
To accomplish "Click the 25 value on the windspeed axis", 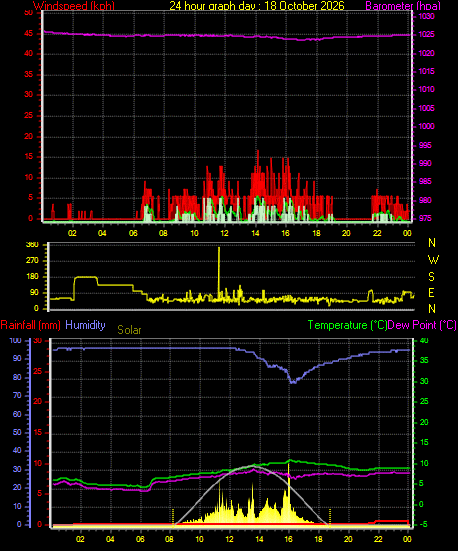I will coord(28,115).
